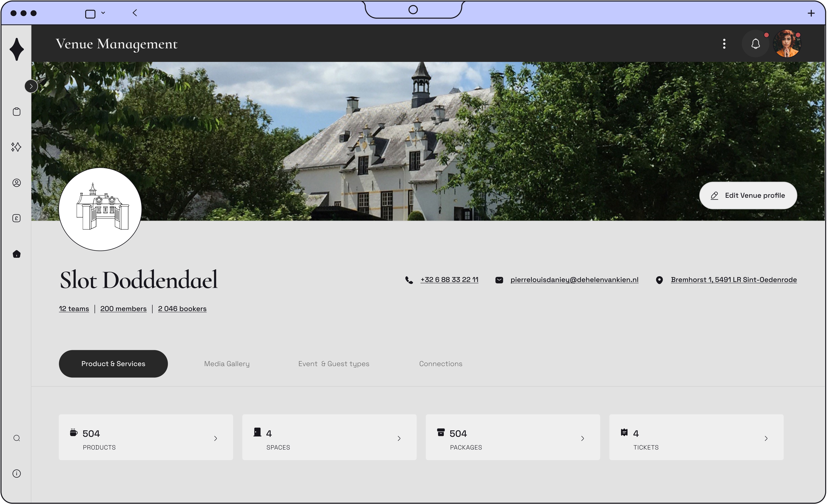
Task: Select Event & Guest types tab
Action: pos(334,364)
